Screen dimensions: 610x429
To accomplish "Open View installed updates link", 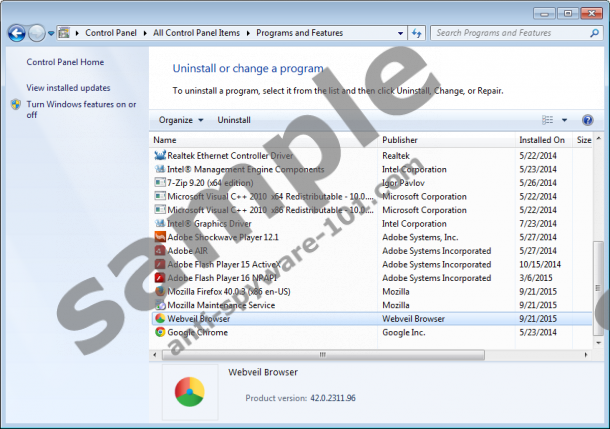I will pyautogui.click(x=68, y=88).
